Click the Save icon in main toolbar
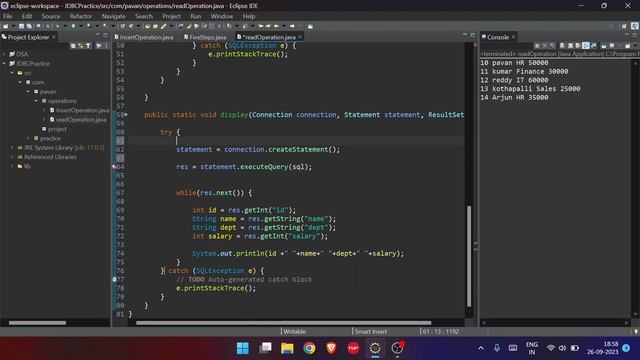Screen dimensions: 640x360 (21, 26)
